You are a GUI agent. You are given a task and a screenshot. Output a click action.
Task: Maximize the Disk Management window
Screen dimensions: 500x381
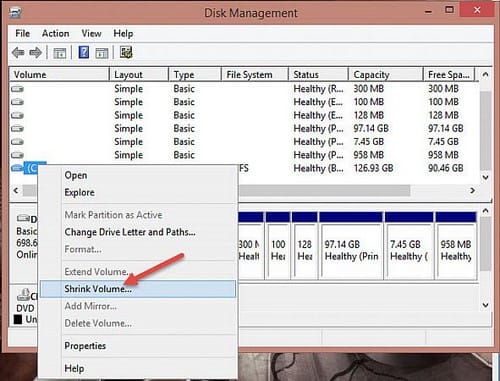tap(449, 10)
